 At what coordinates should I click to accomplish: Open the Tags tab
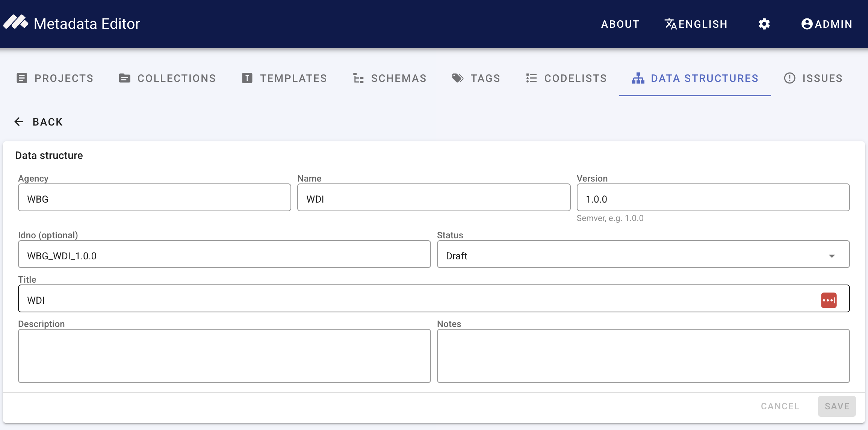pyautogui.click(x=476, y=78)
